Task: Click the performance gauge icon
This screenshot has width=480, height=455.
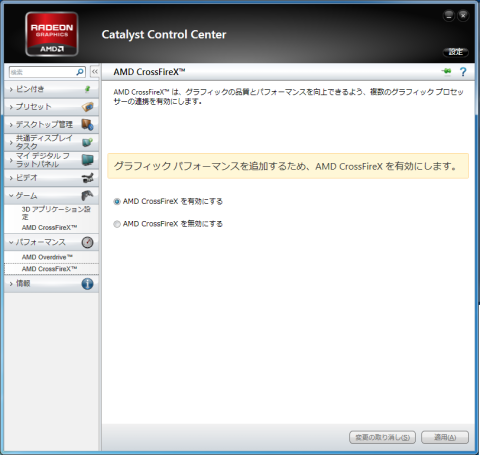Action: click(x=87, y=242)
